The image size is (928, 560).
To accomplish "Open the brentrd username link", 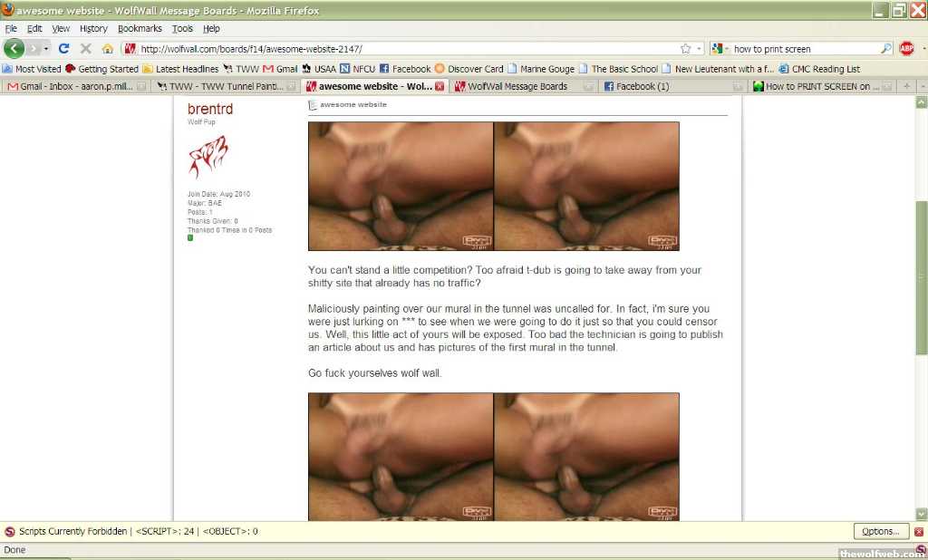I will [209, 109].
